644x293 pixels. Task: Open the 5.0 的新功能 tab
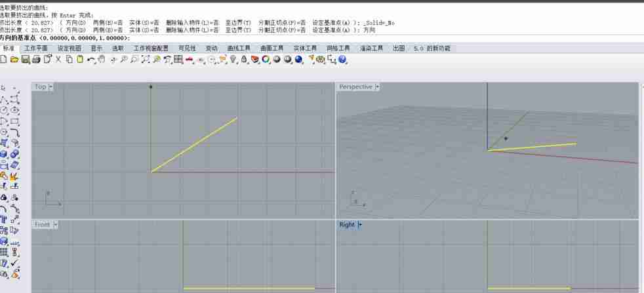pyautogui.click(x=432, y=49)
